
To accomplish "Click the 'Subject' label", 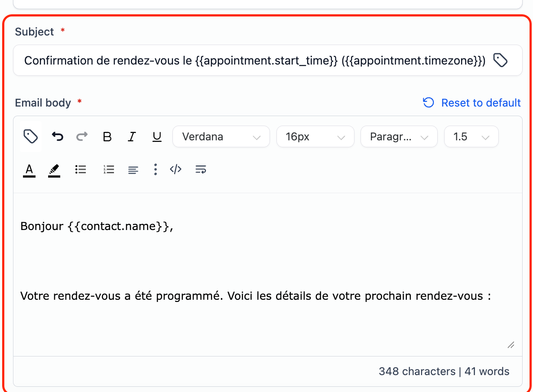I will pyautogui.click(x=34, y=32).
